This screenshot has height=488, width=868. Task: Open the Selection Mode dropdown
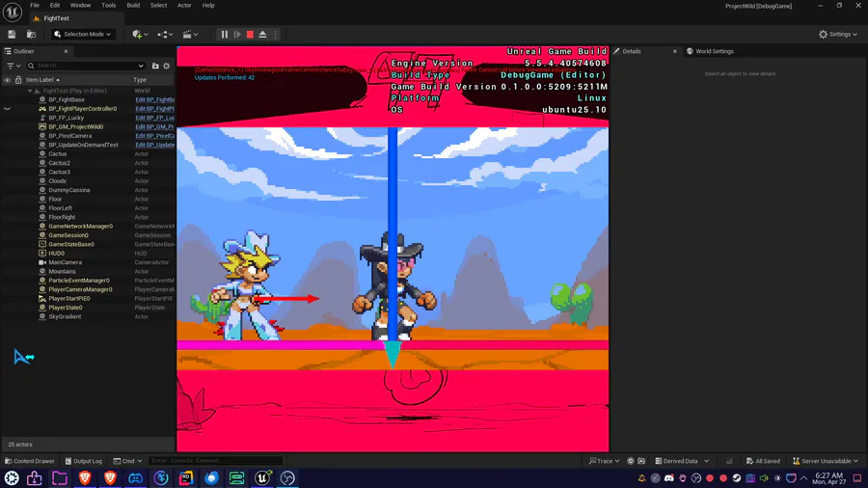83,35
